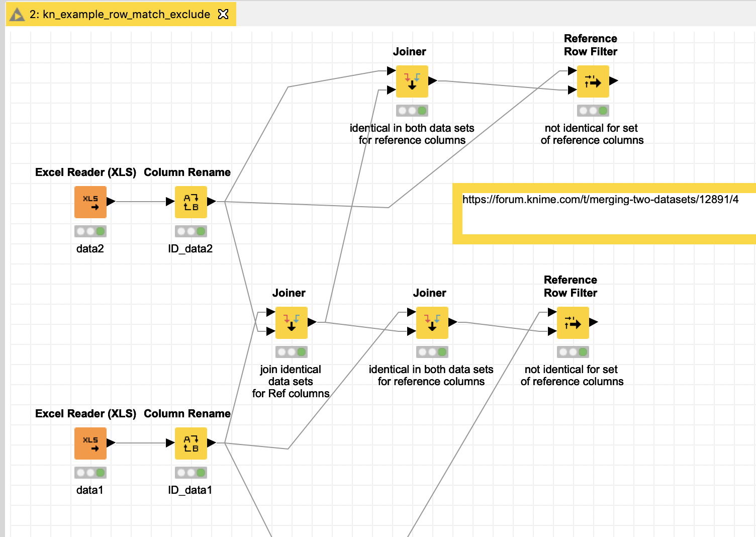The width and height of the screenshot is (756, 537).
Task: Select the data2 Excel Reader node
Action: click(90, 202)
